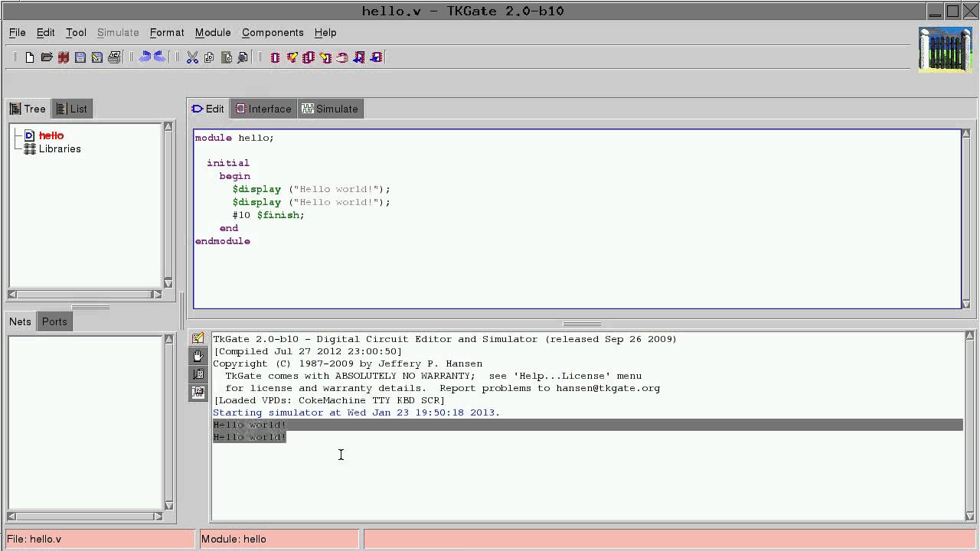Screen dimensions: 980x551
Task: Open the Edit menu in the menu bar
Action: point(45,32)
